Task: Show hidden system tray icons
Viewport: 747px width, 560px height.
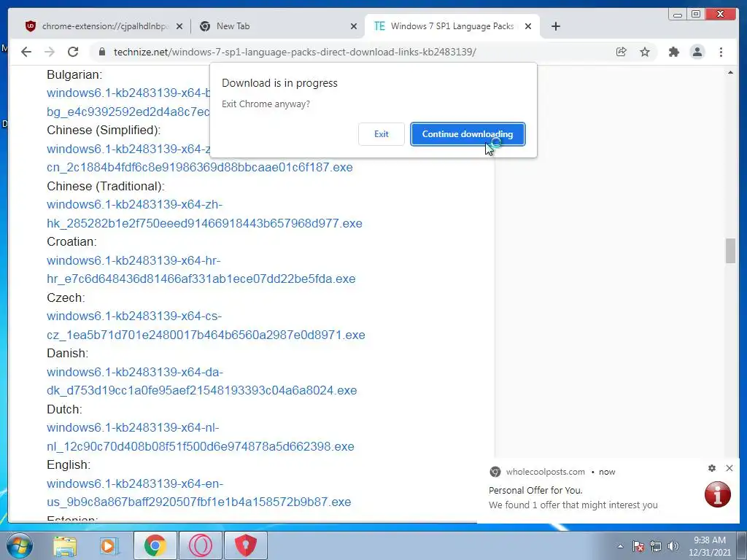Action: pyautogui.click(x=620, y=546)
